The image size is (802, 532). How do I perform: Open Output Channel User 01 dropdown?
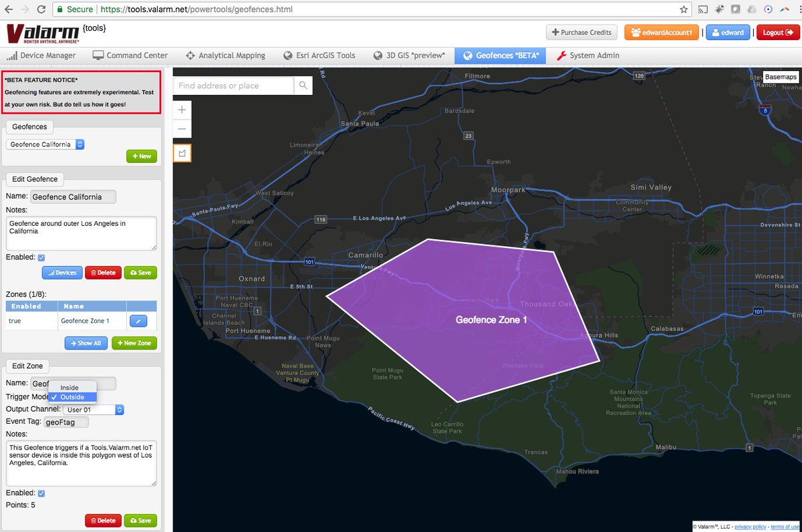pyautogui.click(x=94, y=410)
